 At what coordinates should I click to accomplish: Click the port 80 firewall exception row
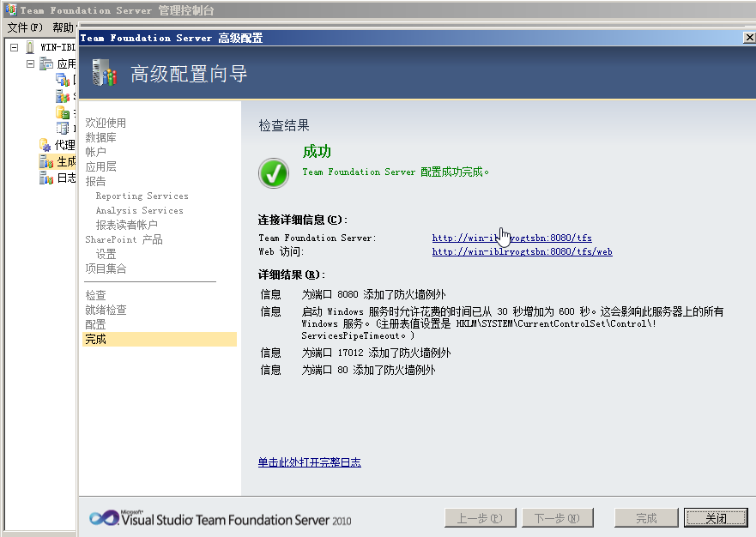pos(348,370)
